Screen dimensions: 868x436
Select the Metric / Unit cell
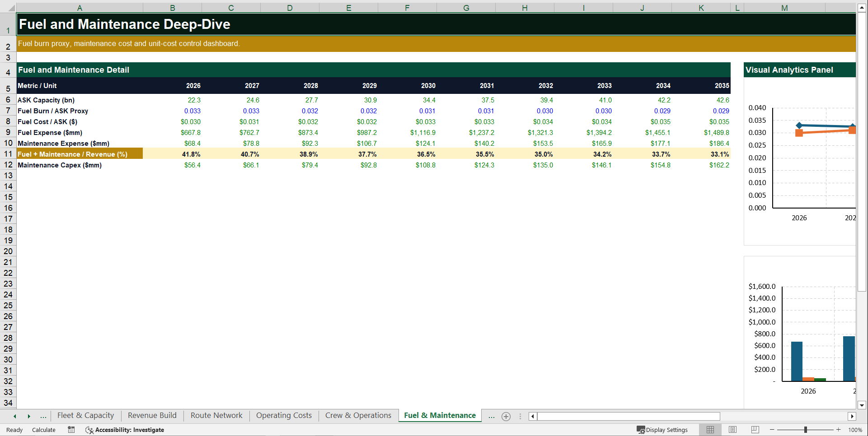tap(80, 86)
